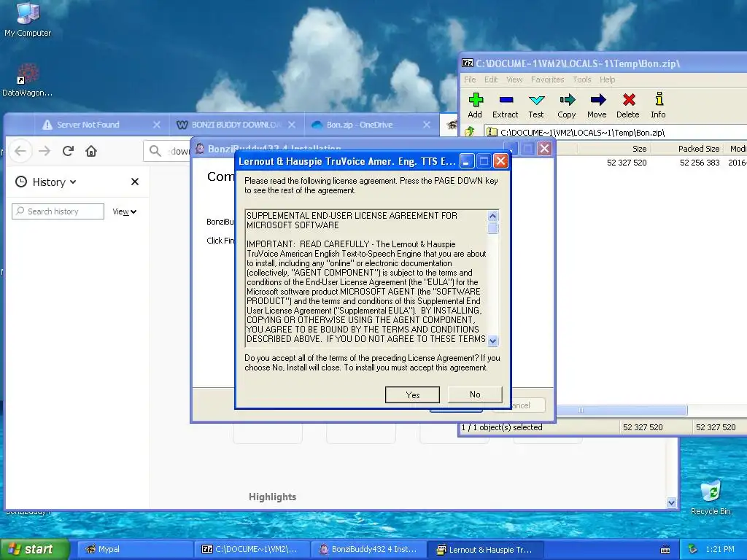Switch to Mypal taskbar button
The image size is (747, 560).
pyautogui.click(x=135, y=549)
